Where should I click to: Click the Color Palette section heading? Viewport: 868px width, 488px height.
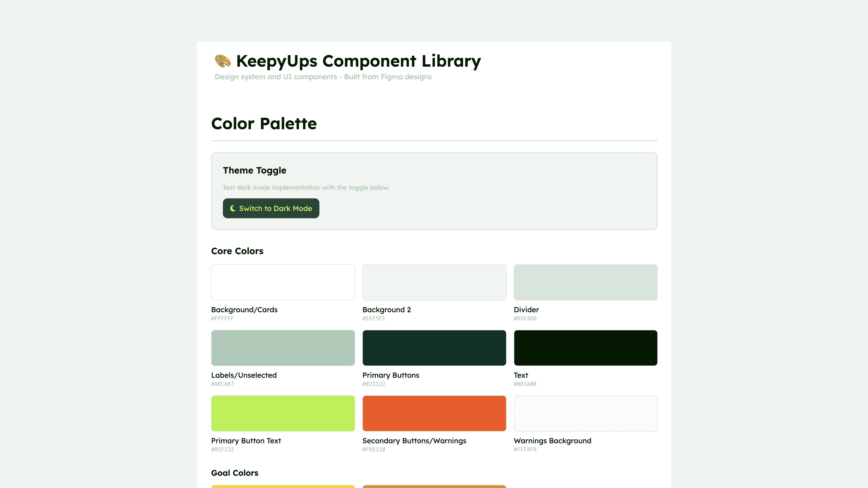coord(264,124)
